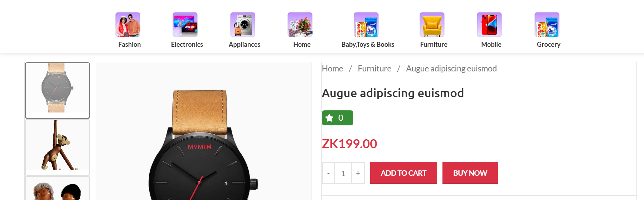Click the green star rating badge
The width and height of the screenshot is (644, 200).
pos(338,118)
